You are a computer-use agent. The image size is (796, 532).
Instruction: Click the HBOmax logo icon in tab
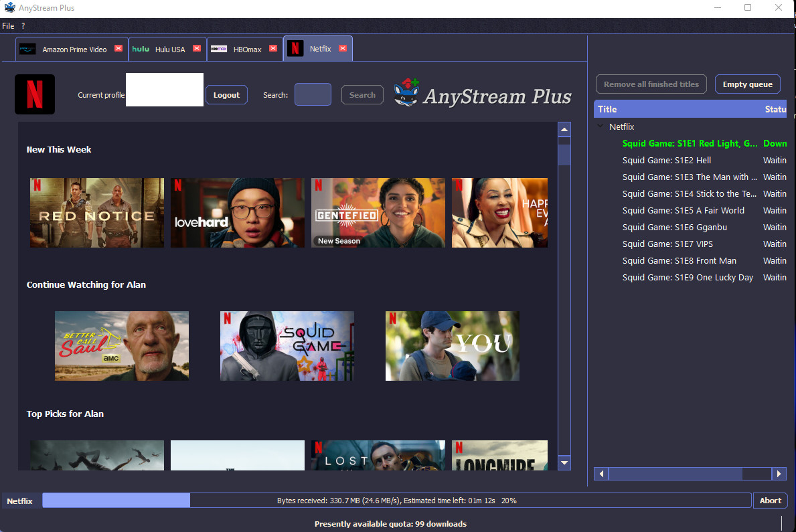click(219, 50)
